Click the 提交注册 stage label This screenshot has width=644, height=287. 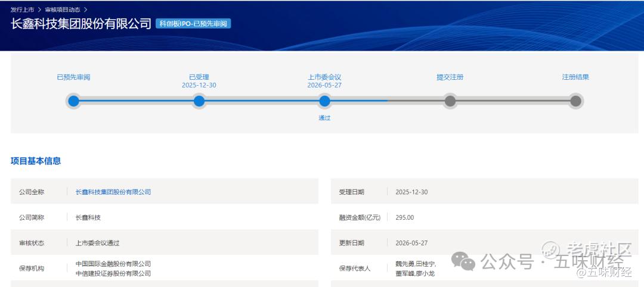[x=450, y=77]
